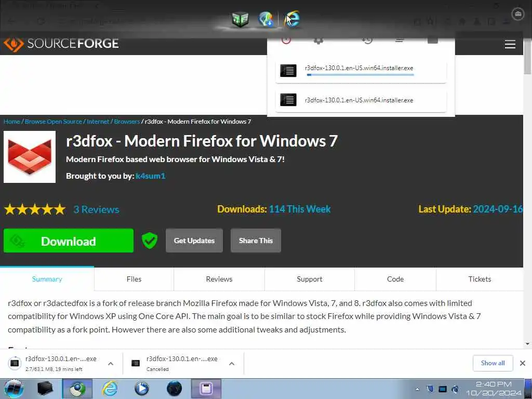Click the file icon of the in-progress download in the popup
Image resolution: width=532 pixels, height=399 pixels.
288,71
